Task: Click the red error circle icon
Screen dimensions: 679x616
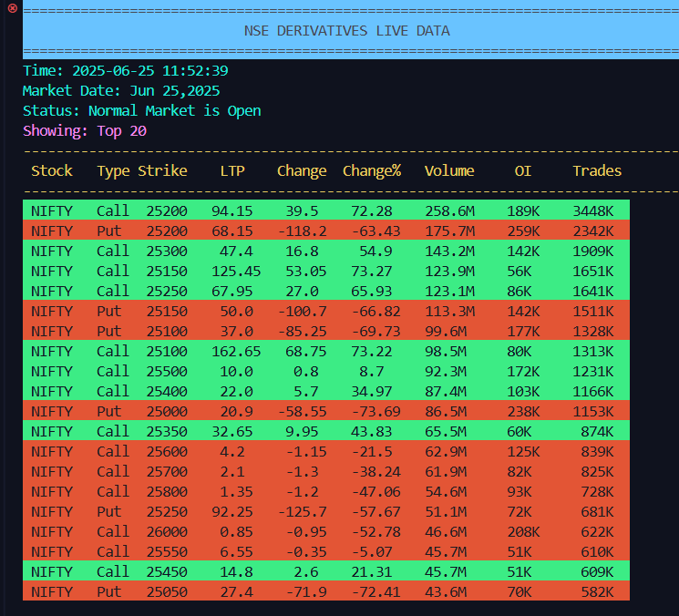Action: click(13, 8)
